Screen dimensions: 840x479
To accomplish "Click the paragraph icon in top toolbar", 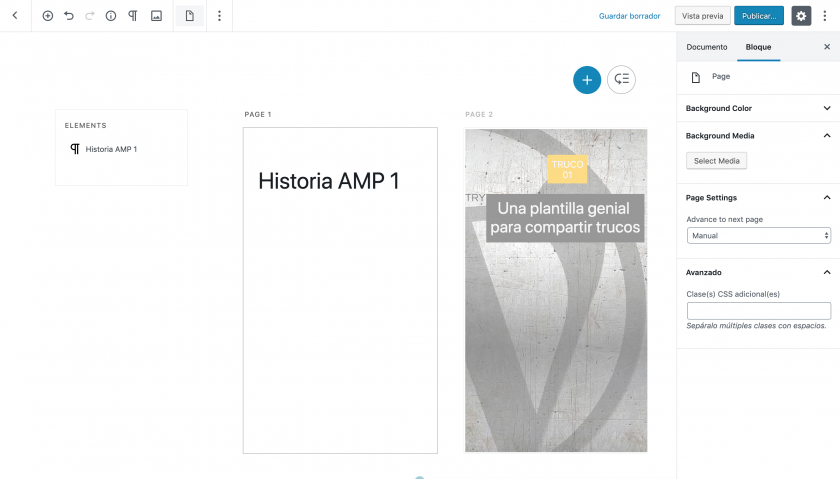I will pyautogui.click(x=132, y=16).
